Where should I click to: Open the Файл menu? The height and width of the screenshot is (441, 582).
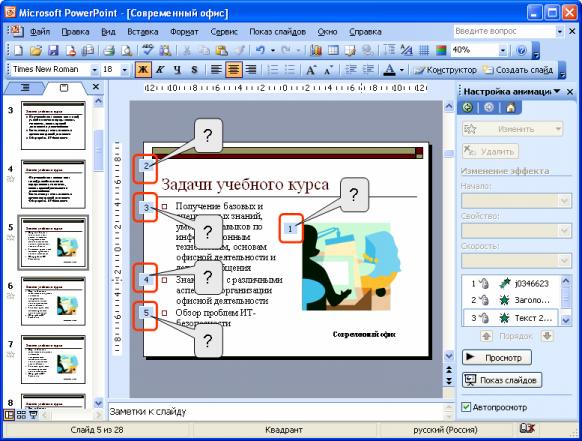click(x=40, y=32)
